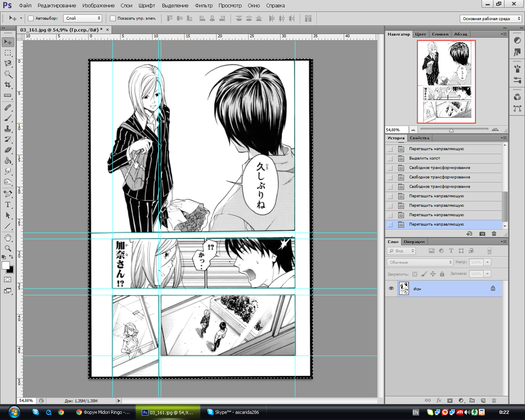
Task: Click the EN language indicator
Action: pyautogui.click(x=415, y=412)
